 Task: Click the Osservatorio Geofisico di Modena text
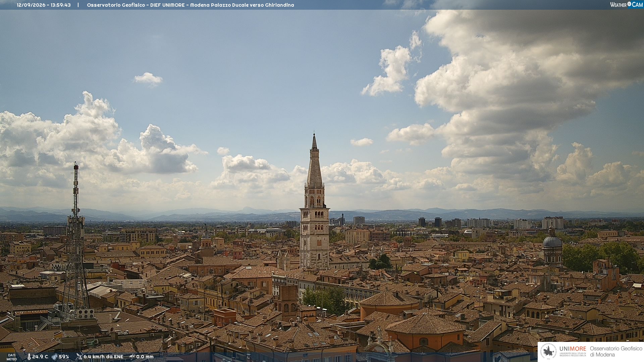click(616, 352)
